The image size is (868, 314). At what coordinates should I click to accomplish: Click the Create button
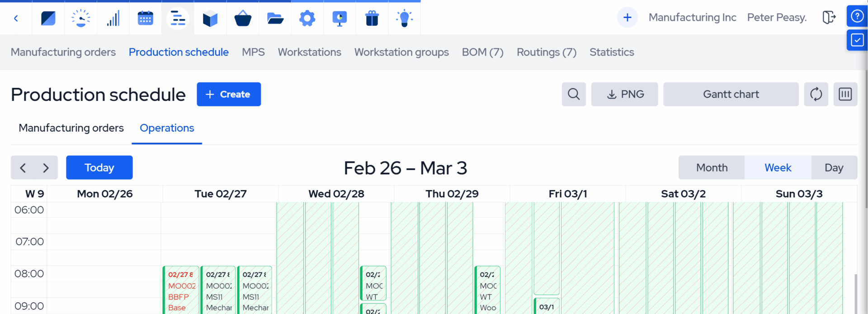(x=229, y=94)
